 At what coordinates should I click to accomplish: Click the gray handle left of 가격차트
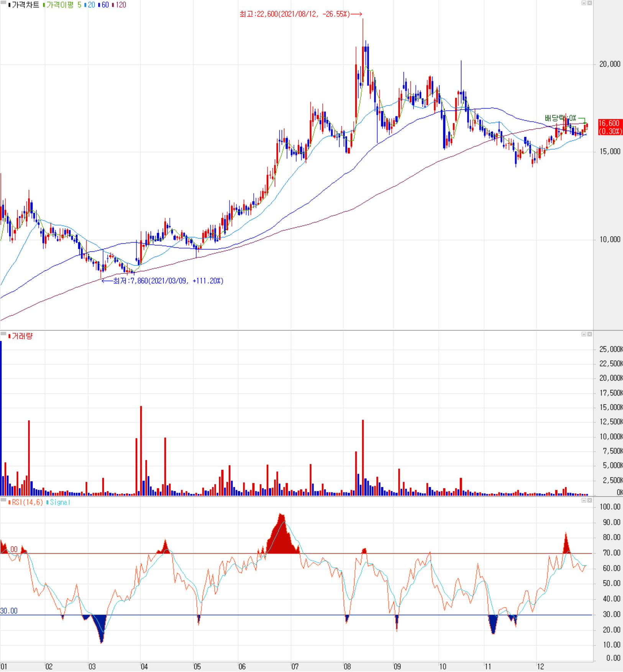(3, 3)
